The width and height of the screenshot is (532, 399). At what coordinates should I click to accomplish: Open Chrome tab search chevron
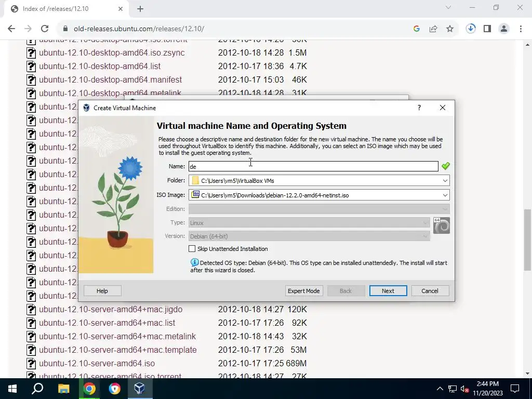(x=448, y=7)
